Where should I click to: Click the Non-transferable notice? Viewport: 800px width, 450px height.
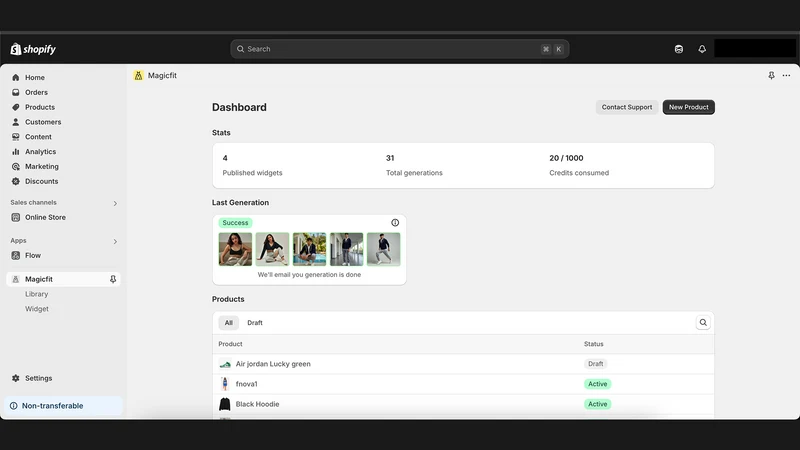pos(63,406)
